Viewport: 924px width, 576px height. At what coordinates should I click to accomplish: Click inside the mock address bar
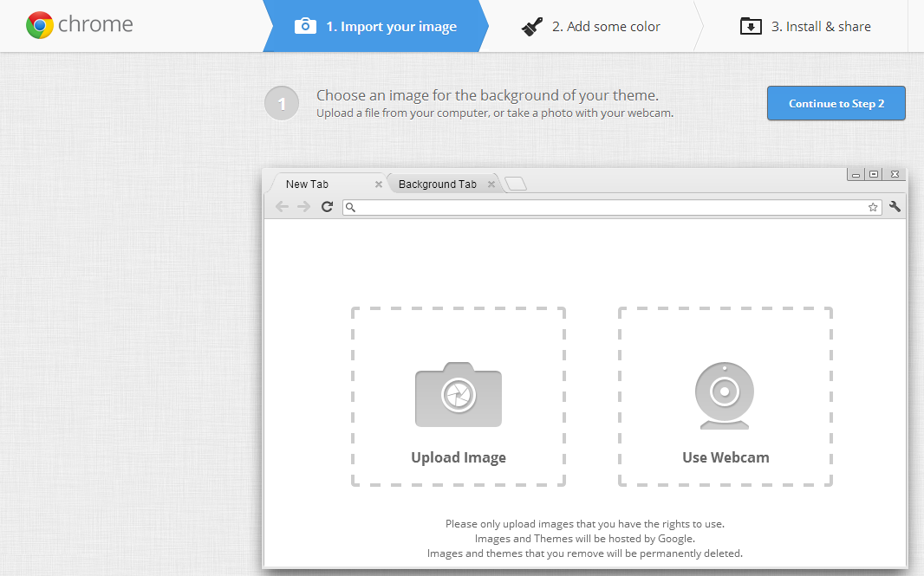pos(612,207)
